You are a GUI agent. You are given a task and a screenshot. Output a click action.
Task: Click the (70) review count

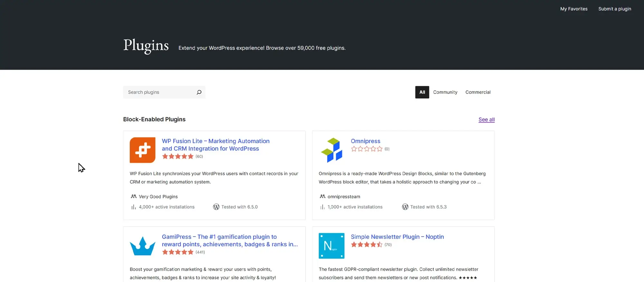[388, 245]
